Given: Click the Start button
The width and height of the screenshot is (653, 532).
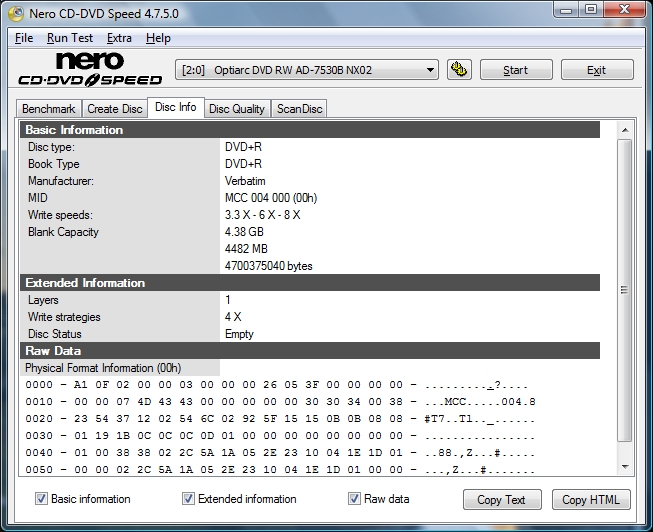Looking at the screenshot, I should tap(516, 70).
